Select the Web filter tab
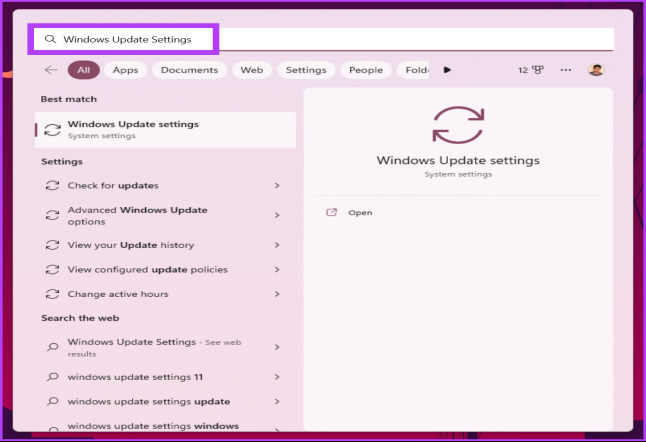 [252, 70]
